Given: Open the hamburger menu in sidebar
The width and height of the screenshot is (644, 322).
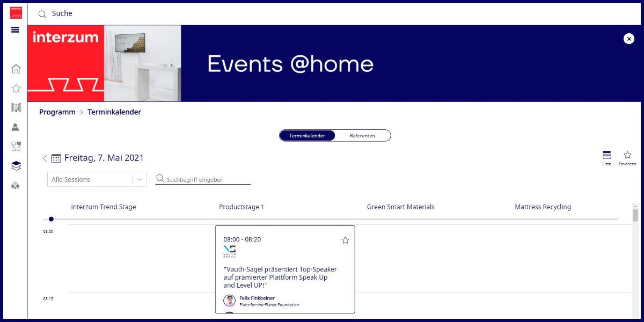Looking at the screenshot, I should [x=15, y=30].
